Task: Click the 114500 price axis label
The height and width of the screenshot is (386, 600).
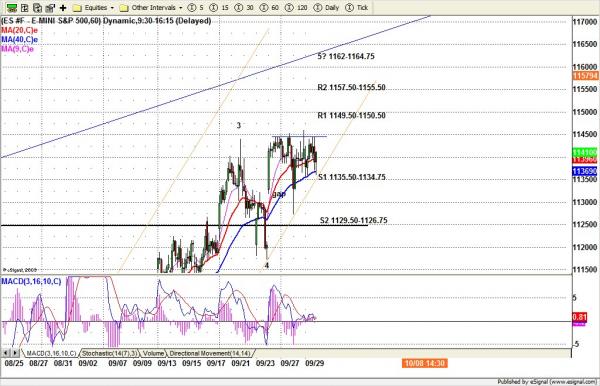Action: coord(585,135)
